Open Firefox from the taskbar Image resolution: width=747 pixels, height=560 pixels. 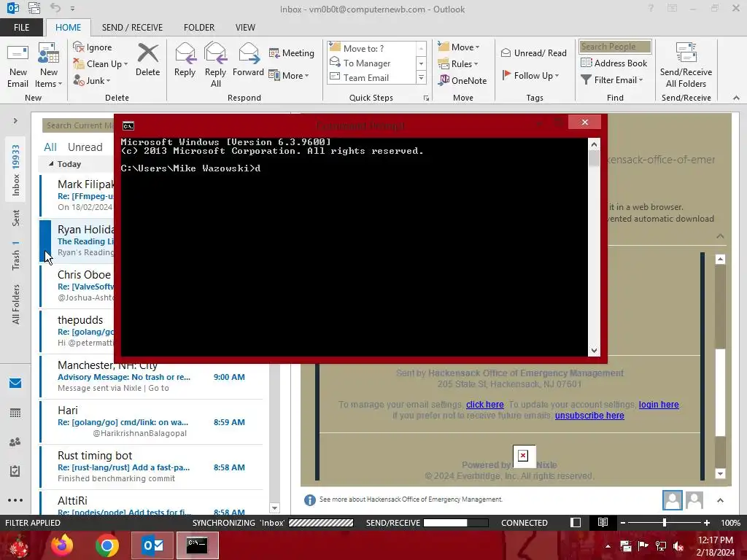point(62,545)
